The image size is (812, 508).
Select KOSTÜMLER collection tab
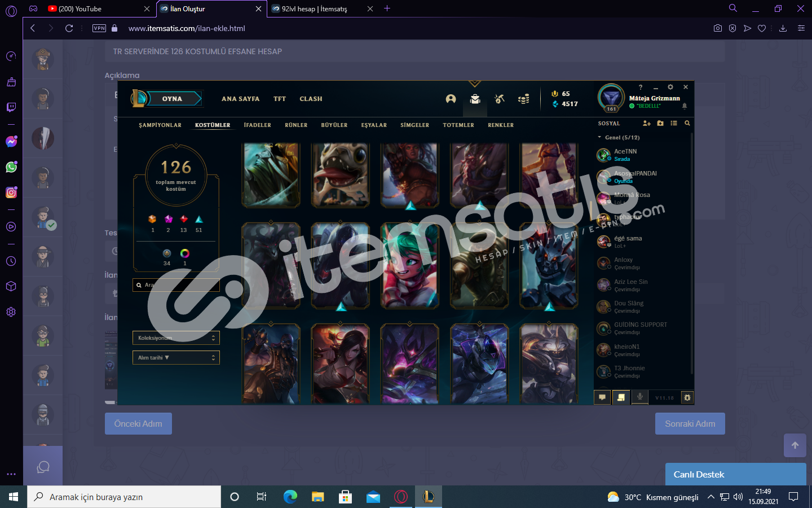coord(213,125)
